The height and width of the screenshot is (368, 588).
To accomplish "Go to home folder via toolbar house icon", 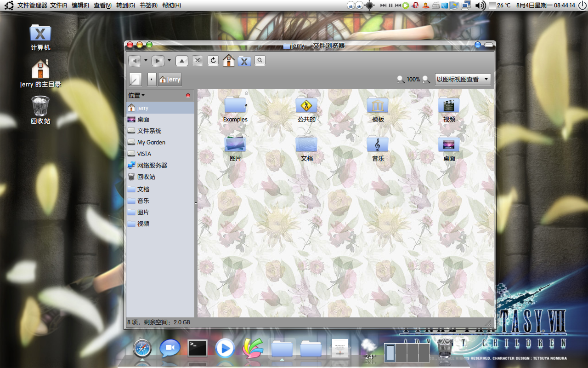I will pyautogui.click(x=229, y=60).
